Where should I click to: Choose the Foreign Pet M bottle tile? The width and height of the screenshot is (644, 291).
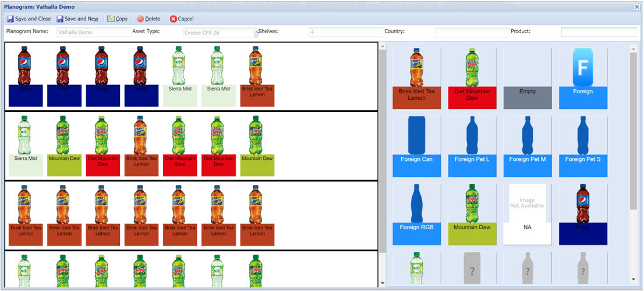click(x=528, y=146)
